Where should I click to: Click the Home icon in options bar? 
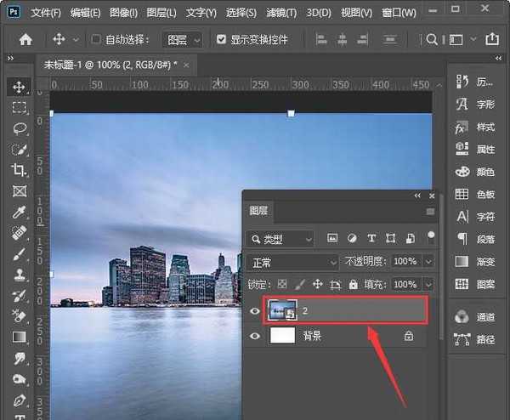(25, 39)
